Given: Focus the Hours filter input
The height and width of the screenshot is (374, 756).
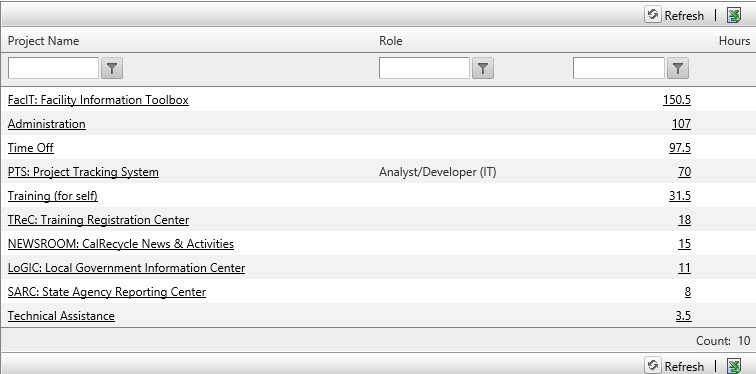Looking at the screenshot, I should click(619, 68).
